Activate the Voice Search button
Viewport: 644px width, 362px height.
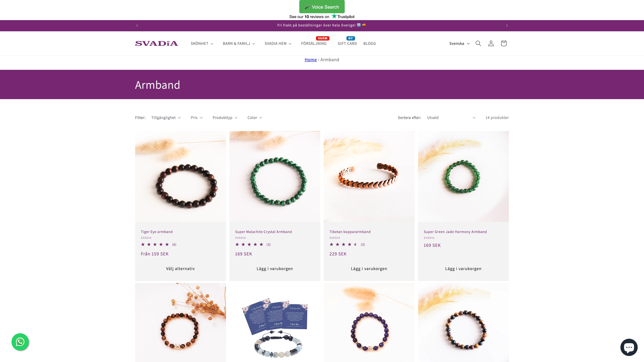[x=322, y=7]
